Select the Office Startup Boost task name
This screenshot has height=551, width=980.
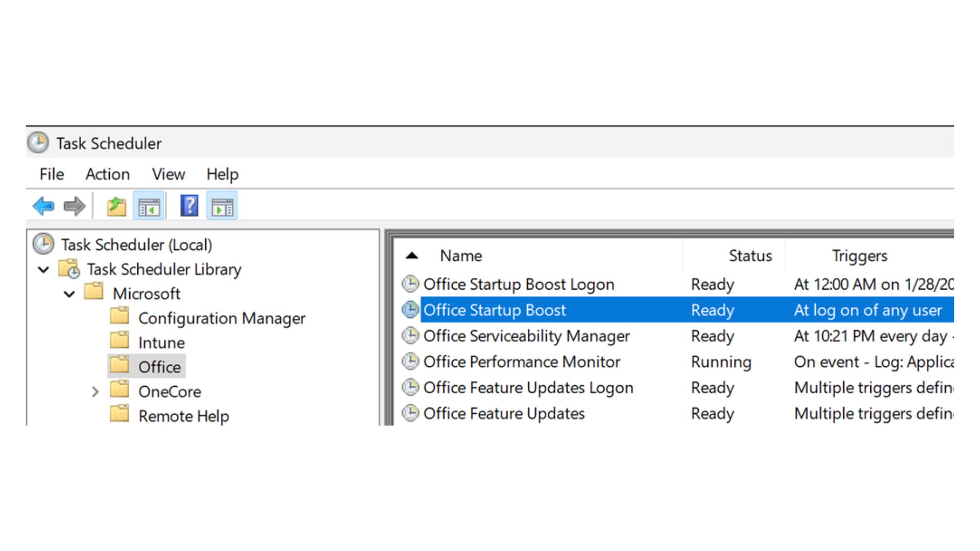pyautogui.click(x=495, y=310)
